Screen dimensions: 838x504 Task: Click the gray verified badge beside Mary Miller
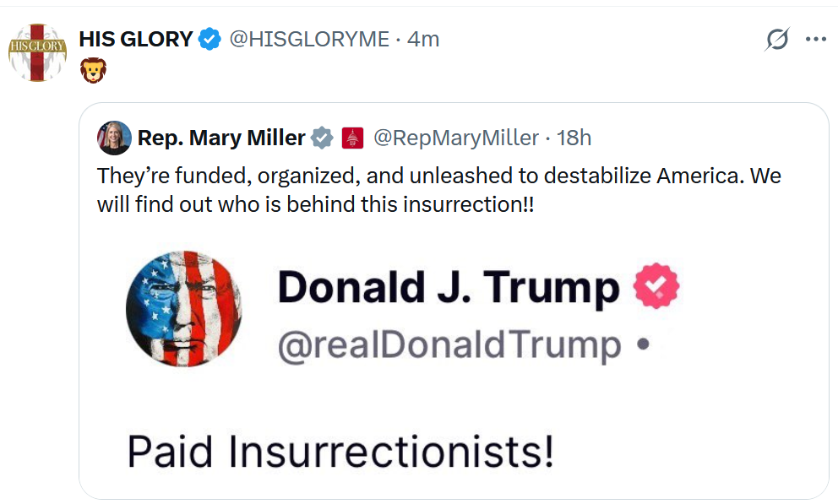tap(322, 138)
